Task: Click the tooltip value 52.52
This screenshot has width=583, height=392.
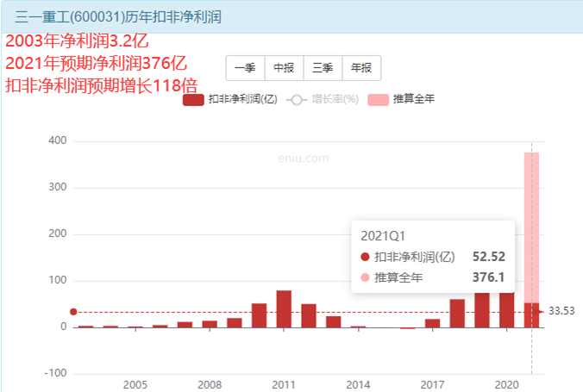Action: pyautogui.click(x=488, y=257)
